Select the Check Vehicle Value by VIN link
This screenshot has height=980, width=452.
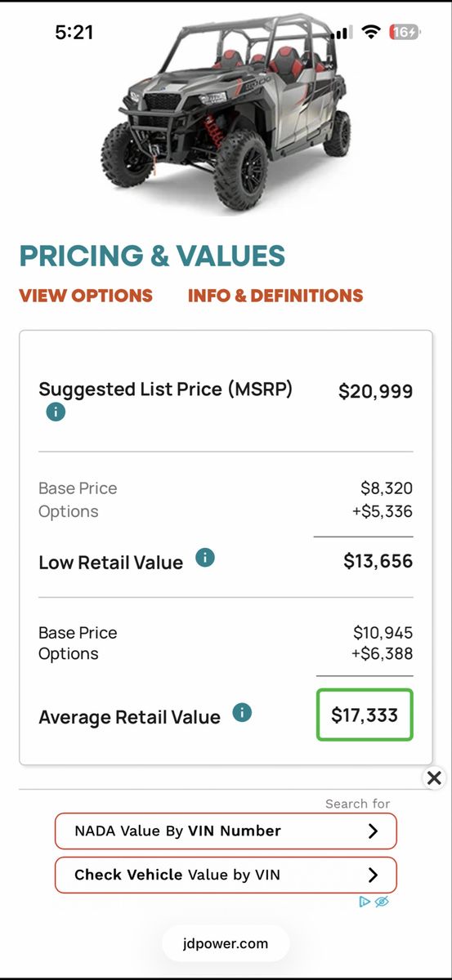click(x=226, y=875)
